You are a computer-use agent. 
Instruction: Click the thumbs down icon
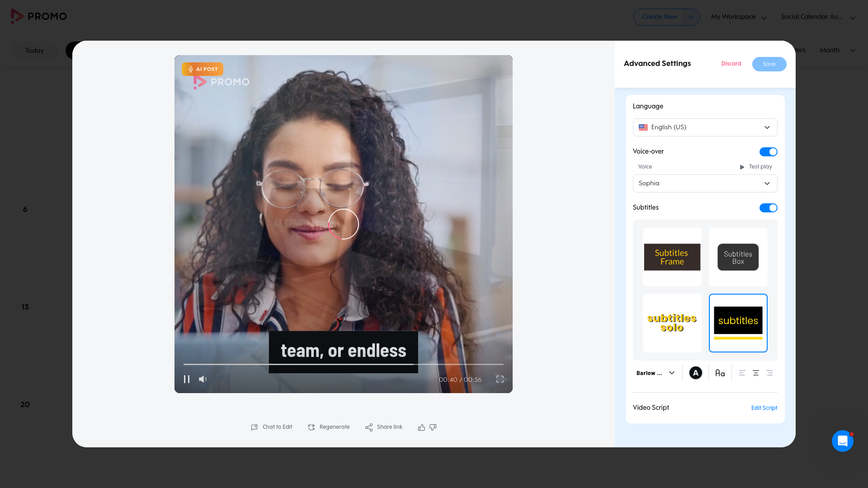[x=433, y=427]
